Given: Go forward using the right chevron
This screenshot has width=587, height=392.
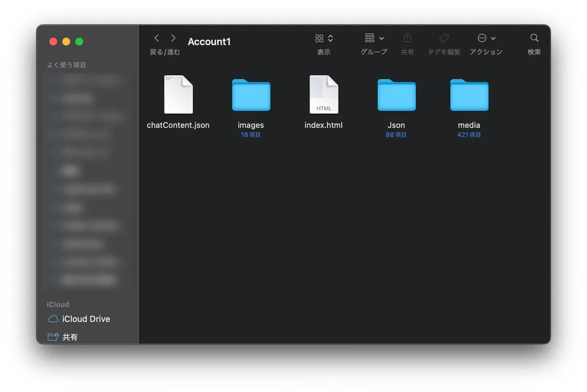Looking at the screenshot, I should (x=173, y=38).
